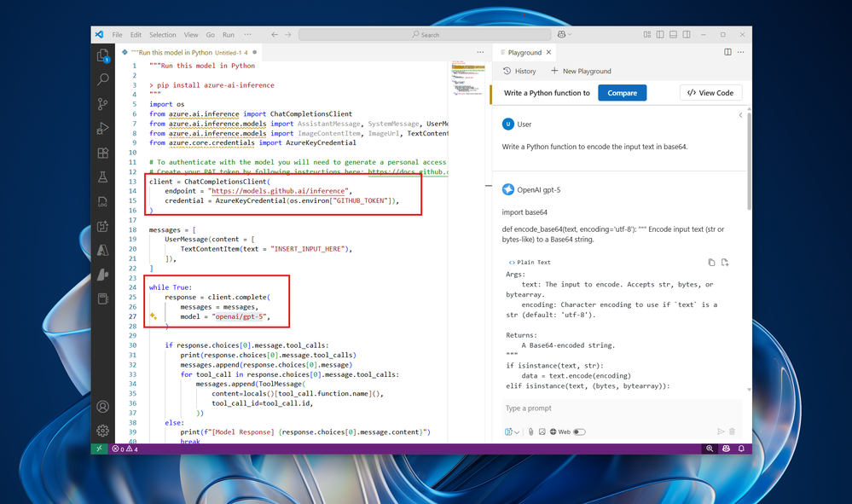Click the remote window indicator in status bar
852x504 pixels.
(x=99, y=449)
